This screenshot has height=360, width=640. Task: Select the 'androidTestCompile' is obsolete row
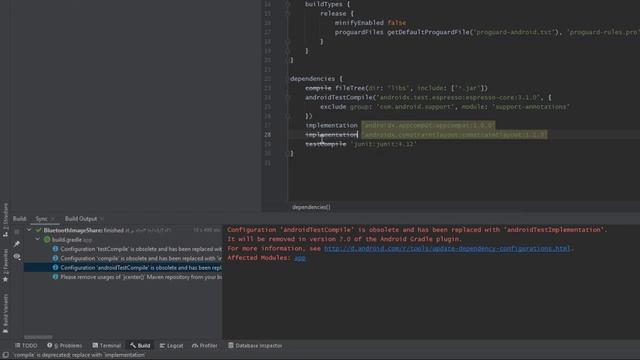click(x=123, y=267)
